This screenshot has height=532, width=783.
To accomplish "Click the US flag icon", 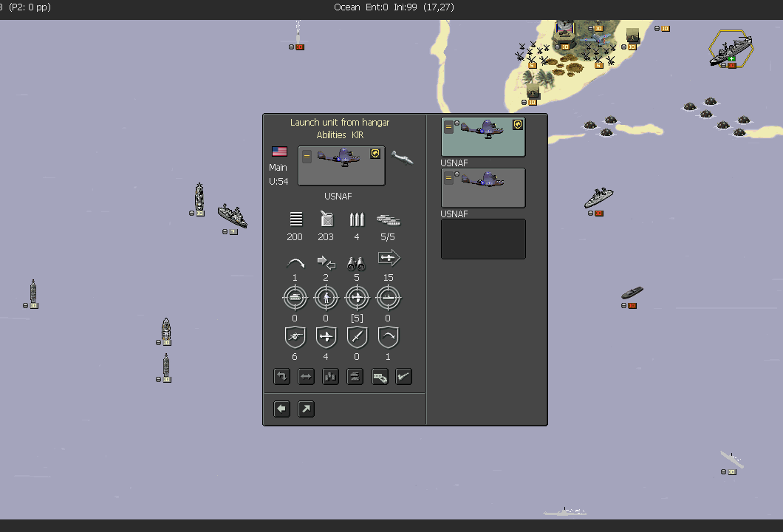I will pos(279,151).
